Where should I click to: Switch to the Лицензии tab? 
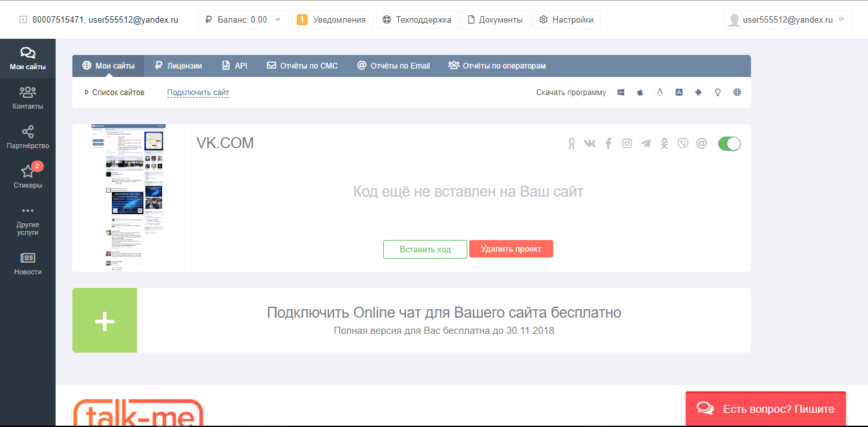tap(178, 66)
